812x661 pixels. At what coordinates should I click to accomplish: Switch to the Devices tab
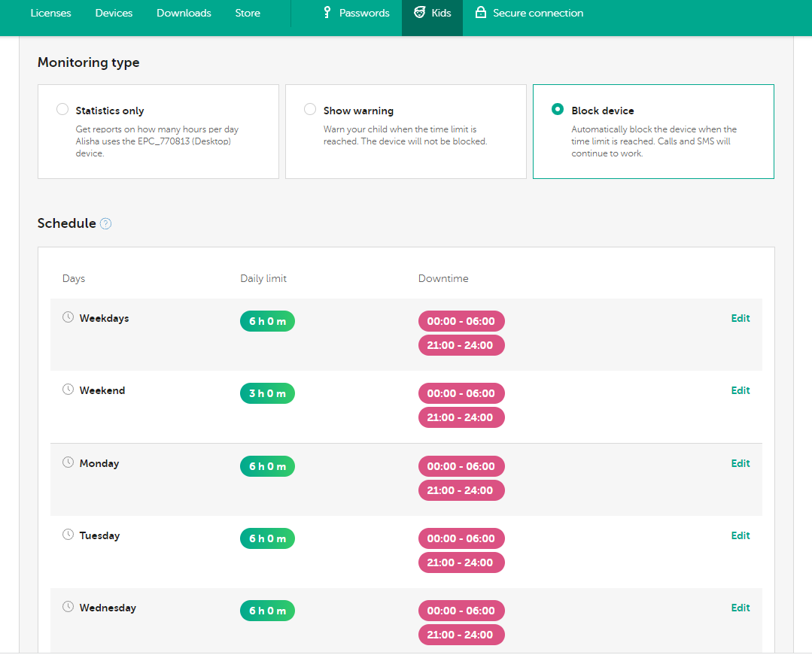(114, 13)
